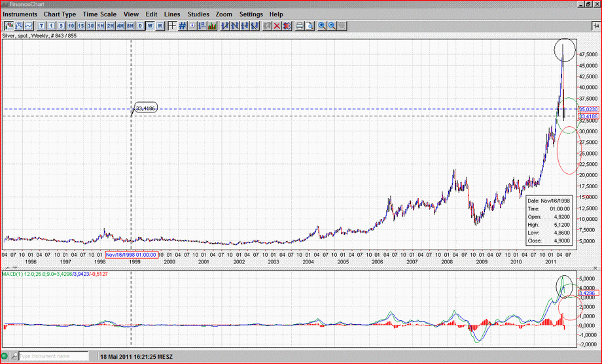Open the Studies menu
Viewport: 602px width, 364px height.
coord(198,14)
